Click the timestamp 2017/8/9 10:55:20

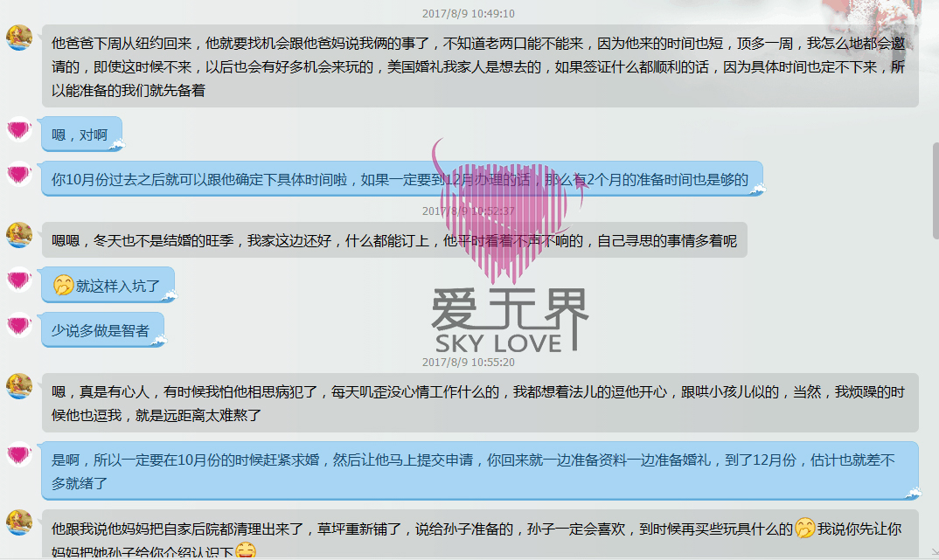coord(469,362)
